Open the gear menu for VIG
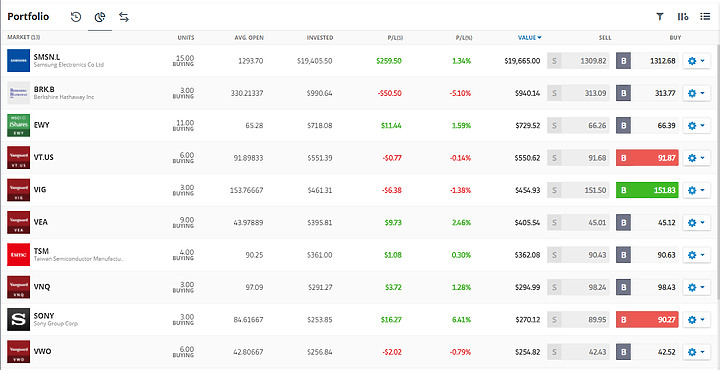The width and height of the screenshot is (720, 370). coord(697,190)
